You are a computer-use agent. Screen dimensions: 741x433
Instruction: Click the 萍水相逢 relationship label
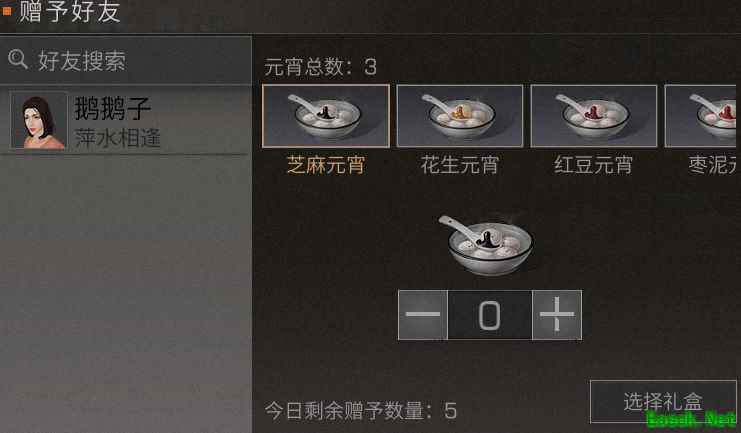tap(118, 138)
